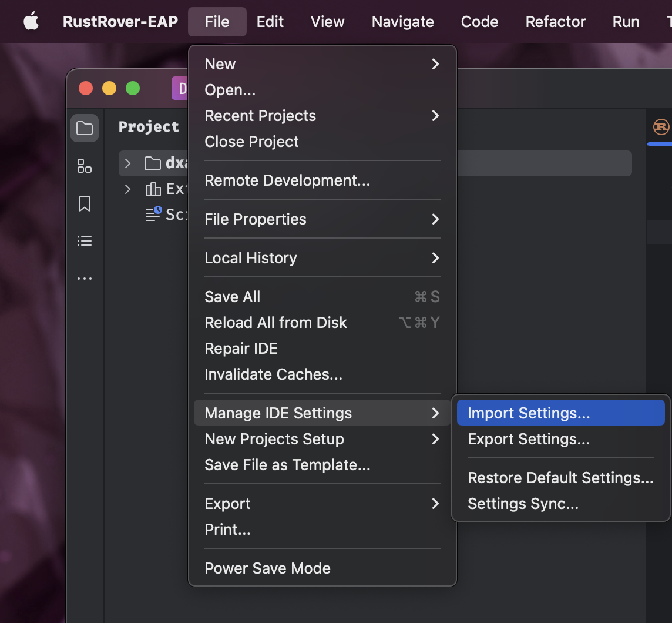Open the Structure tool window icon
The height and width of the screenshot is (623, 672).
point(85,166)
